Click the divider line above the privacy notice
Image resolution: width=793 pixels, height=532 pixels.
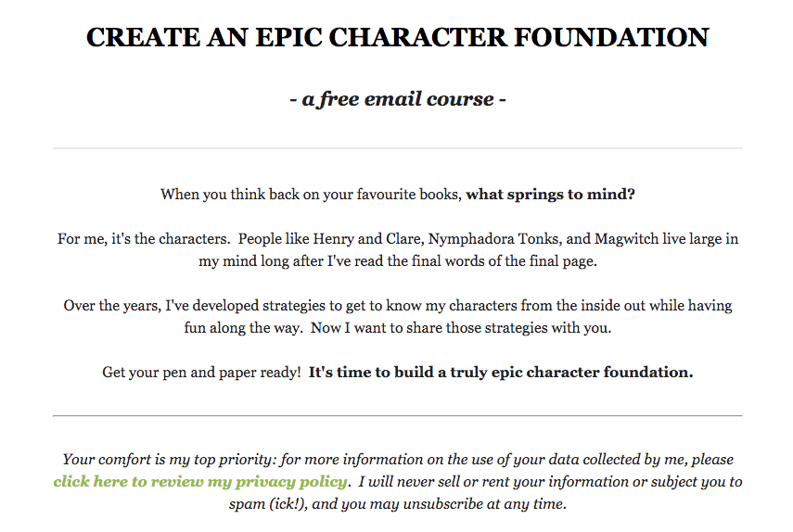tap(398, 416)
